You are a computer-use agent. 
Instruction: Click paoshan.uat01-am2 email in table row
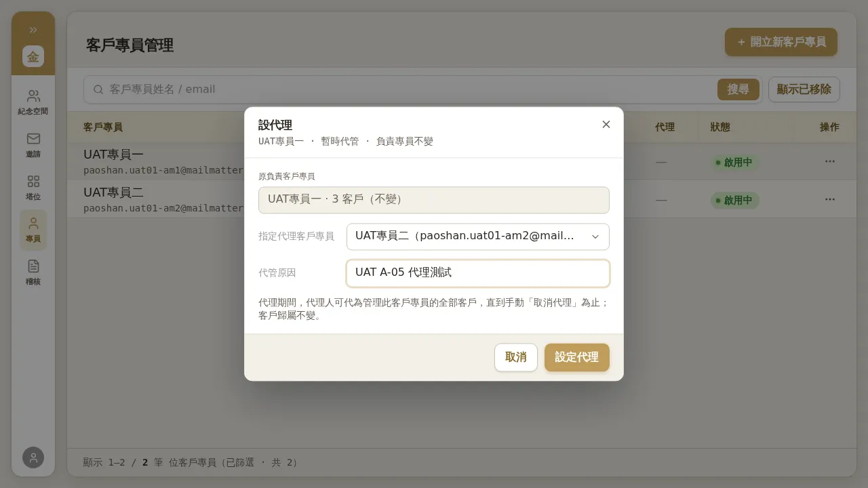(x=163, y=208)
